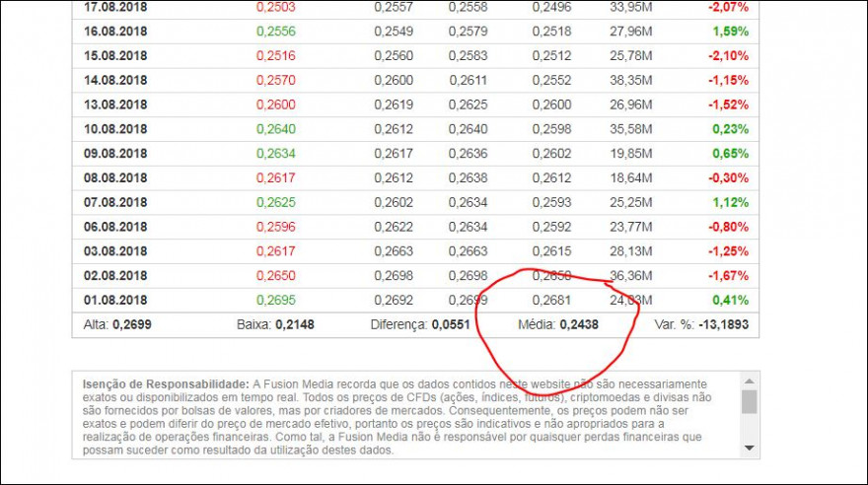Click the volume 38,35M
This screenshot has height=485, width=868.
631,80
